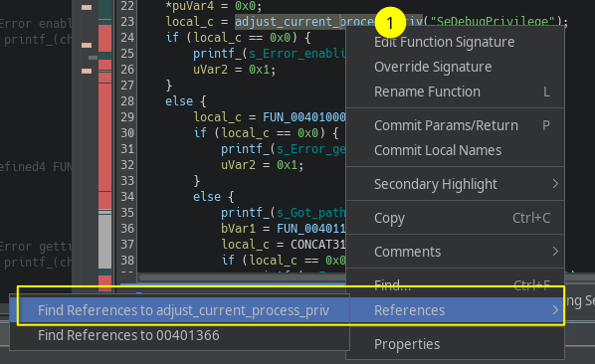Select Rename Function in context menu
This screenshot has height=364, width=595.
455,91
